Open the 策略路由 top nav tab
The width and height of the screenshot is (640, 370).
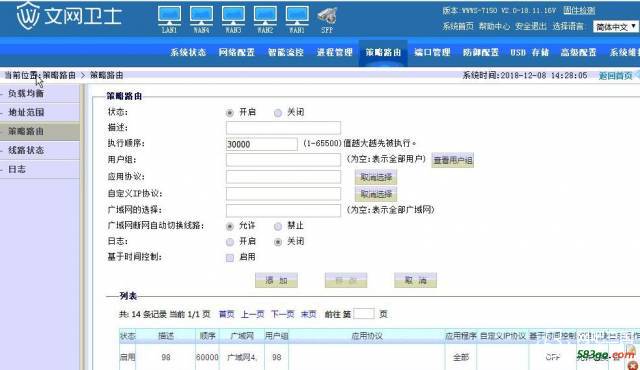[x=383, y=52]
